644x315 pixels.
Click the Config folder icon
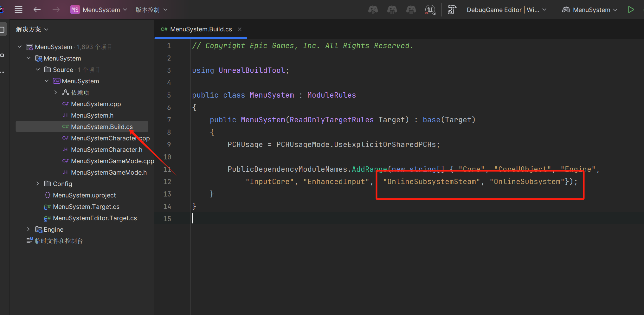click(48, 183)
